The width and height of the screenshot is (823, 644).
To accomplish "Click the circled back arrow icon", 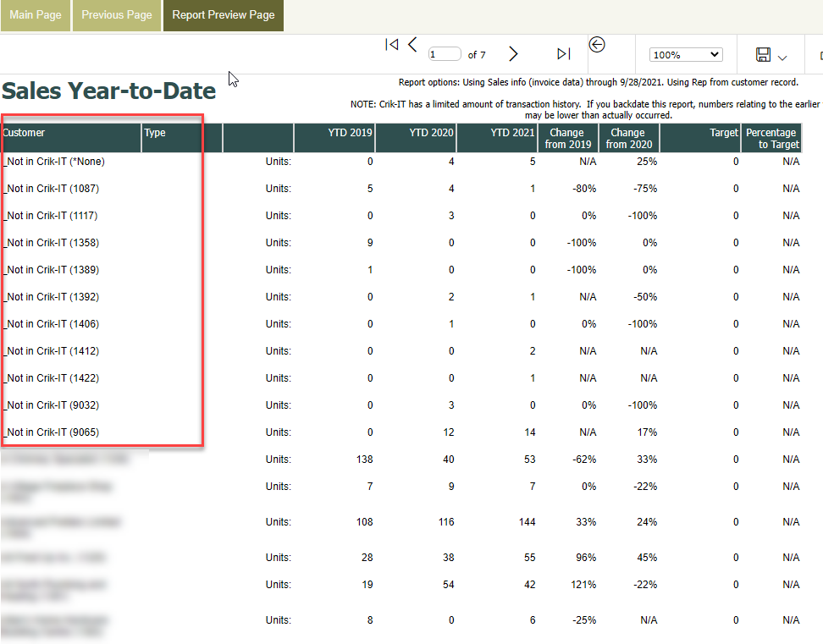I will coord(597,45).
